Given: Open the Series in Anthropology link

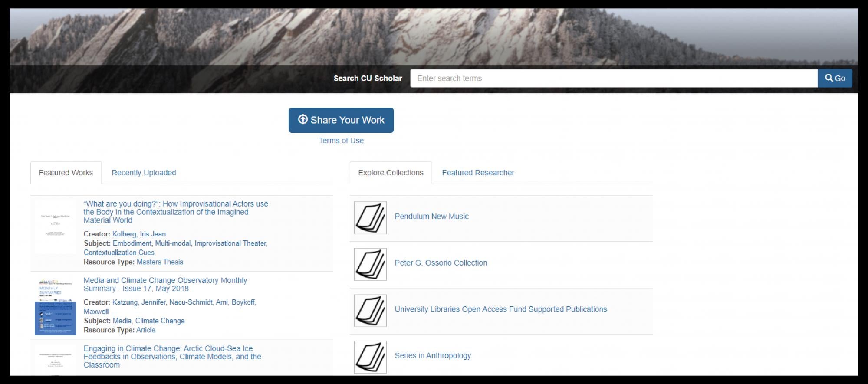Looking at the screenshot, I should tap(433, 356).
